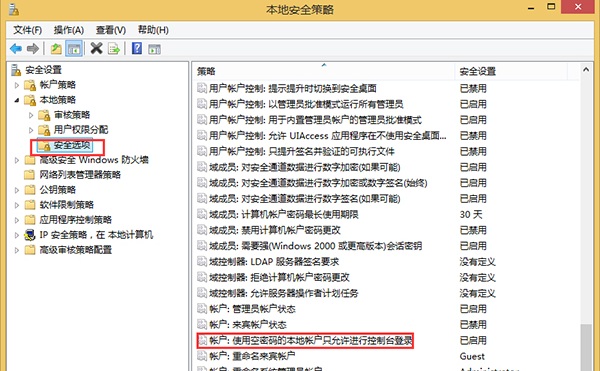
Task: Click the Delete X toolbar icon
Action: click(96, 49)
